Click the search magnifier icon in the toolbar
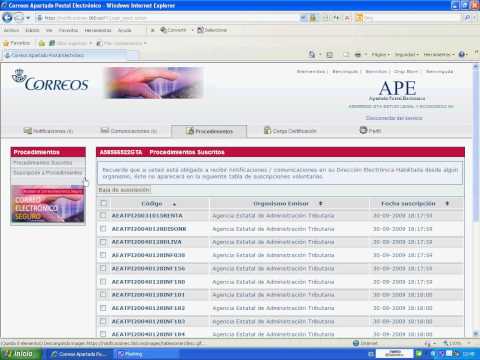Screen dimensions: 480x360 tap(468, 18)
